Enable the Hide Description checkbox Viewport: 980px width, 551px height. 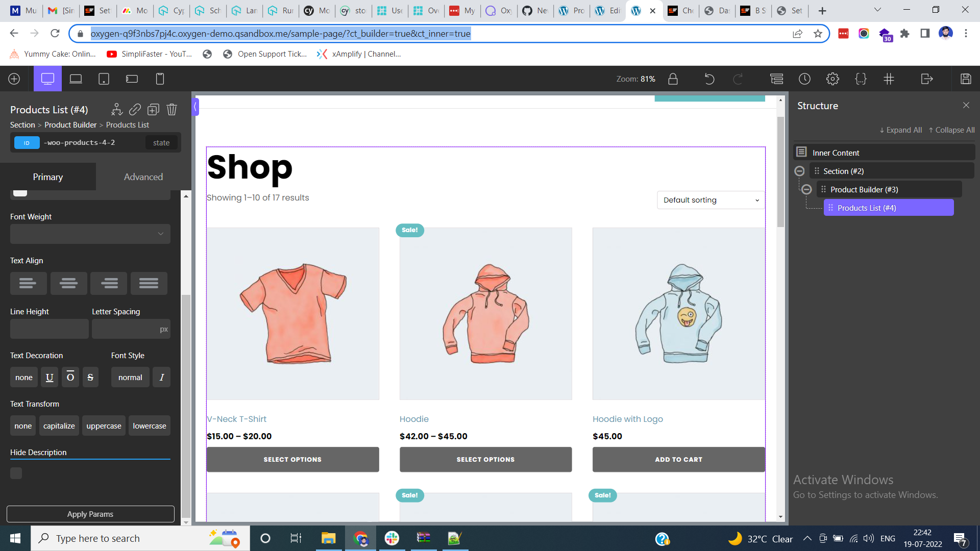tap(16, 473)
